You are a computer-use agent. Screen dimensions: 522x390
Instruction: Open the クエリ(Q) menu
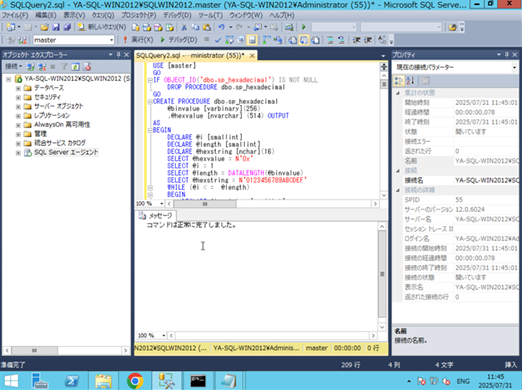(103, 15)
